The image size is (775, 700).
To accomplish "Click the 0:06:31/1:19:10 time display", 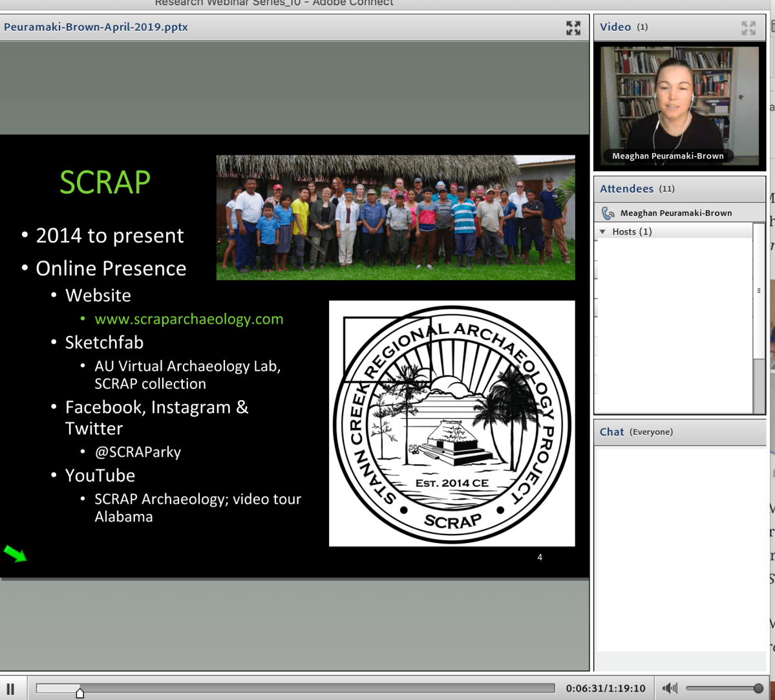I will pyautogui.click(x=605, y=689).
